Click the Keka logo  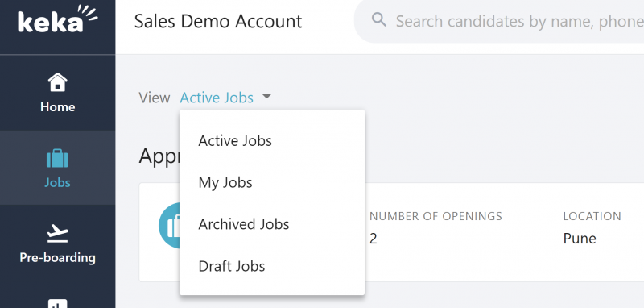coord(57,19)
